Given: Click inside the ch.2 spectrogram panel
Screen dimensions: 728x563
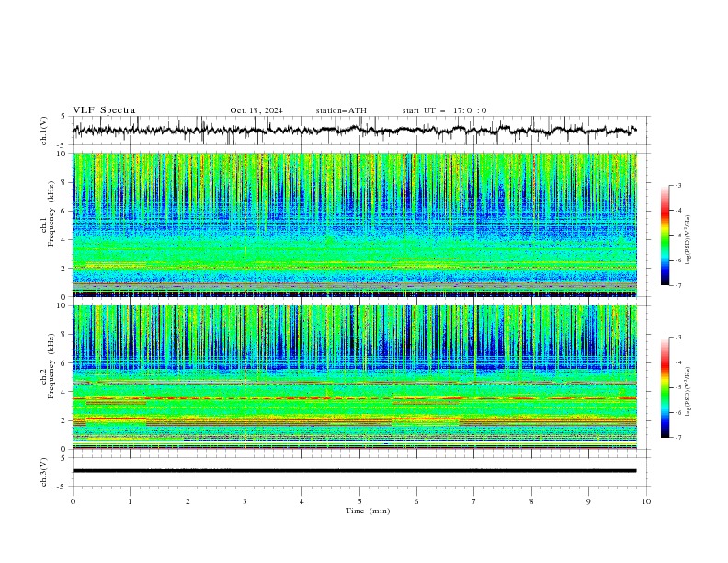Looking at the screenshot, I should pyautogui.click(x=355, y=377).
